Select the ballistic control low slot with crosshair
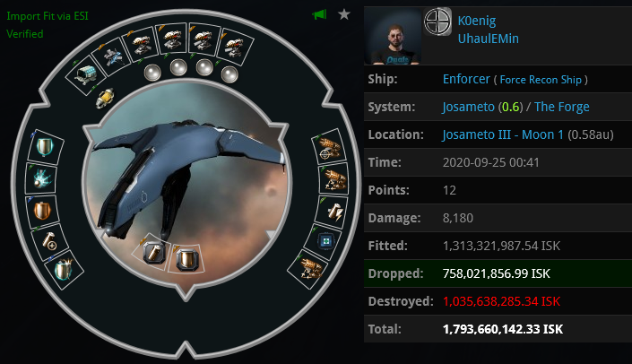Screen dimensions: 632x364 pos(330,149)
